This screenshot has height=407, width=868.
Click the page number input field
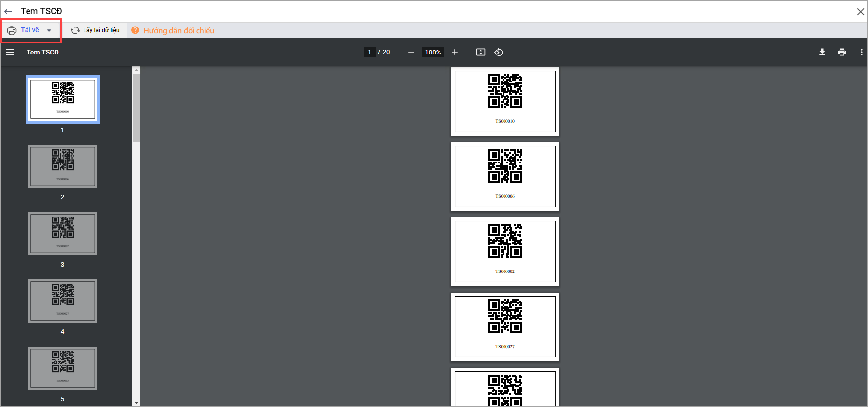(x=369, y=52)
